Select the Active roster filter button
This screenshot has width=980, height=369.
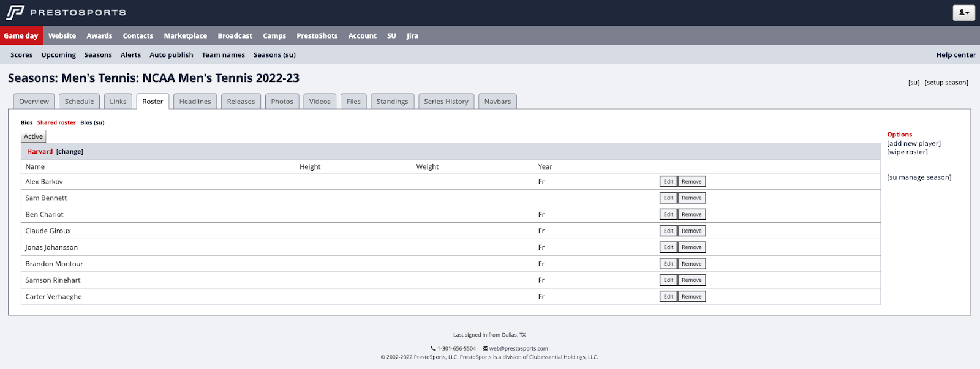pyautogui.click(x=34, y=137)
